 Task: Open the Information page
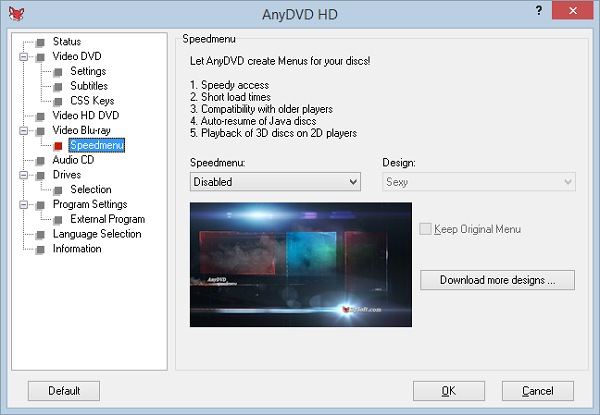coord(77,249)
